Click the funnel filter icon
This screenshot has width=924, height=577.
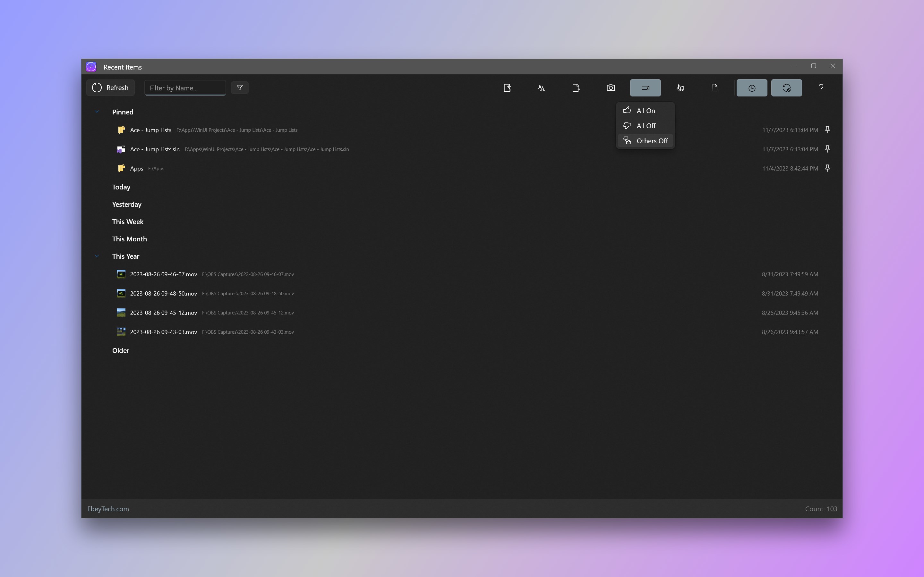point(239,88)
